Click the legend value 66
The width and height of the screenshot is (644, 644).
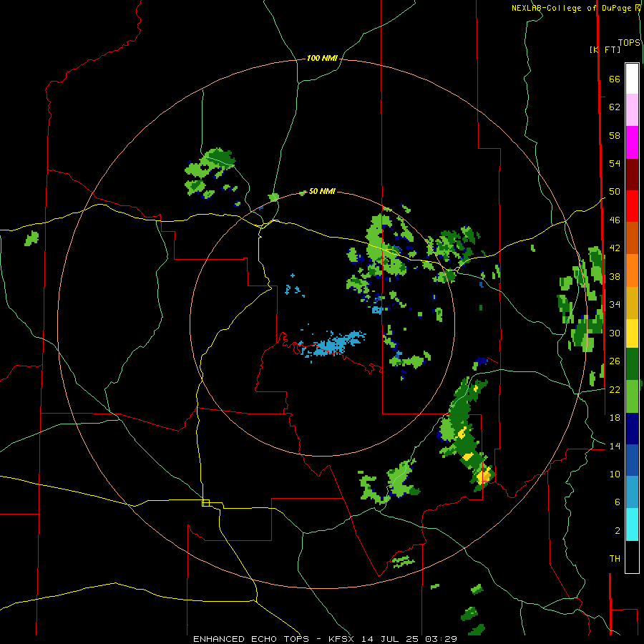coord(615,79)
